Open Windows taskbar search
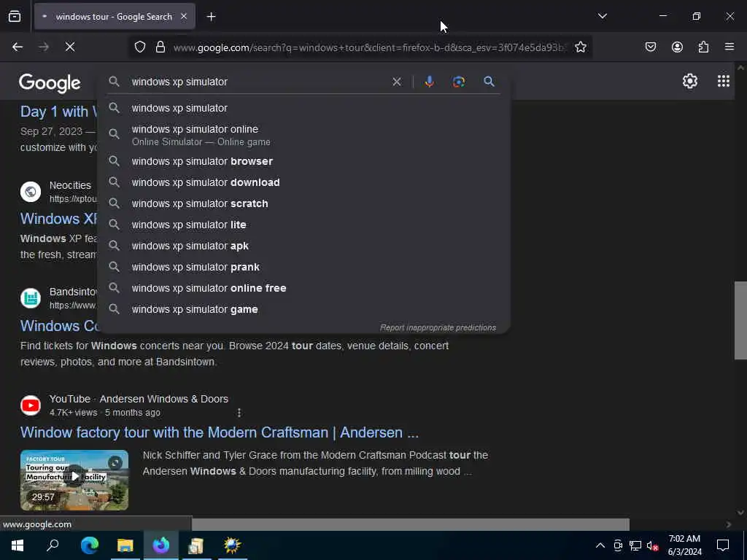Image resolution: width=747 pixels, height=560 pixels. (x=53, y=545)
